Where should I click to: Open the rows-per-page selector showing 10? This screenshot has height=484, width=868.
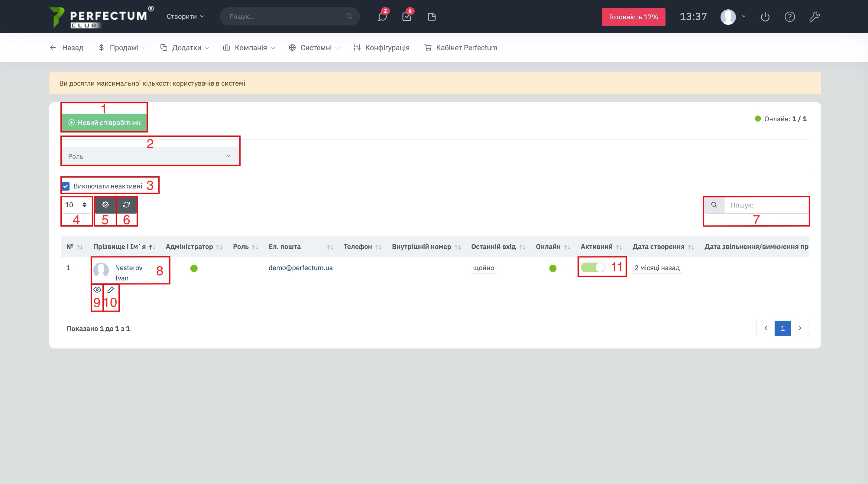coord(76,205)
